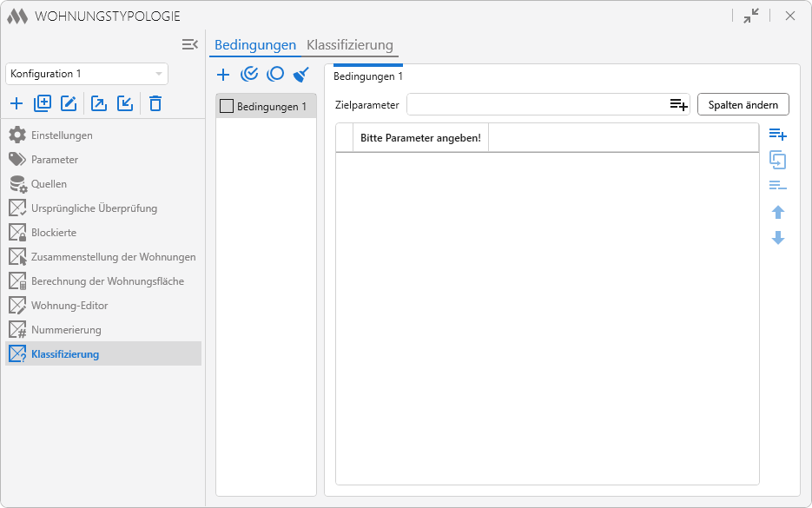Export the configuration
The image size is (812, 508).
click(x=99, y=103)
